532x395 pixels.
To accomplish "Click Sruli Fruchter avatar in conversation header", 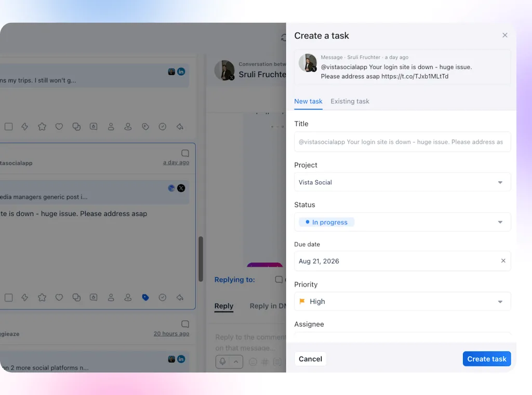I will tap(224, 70).
